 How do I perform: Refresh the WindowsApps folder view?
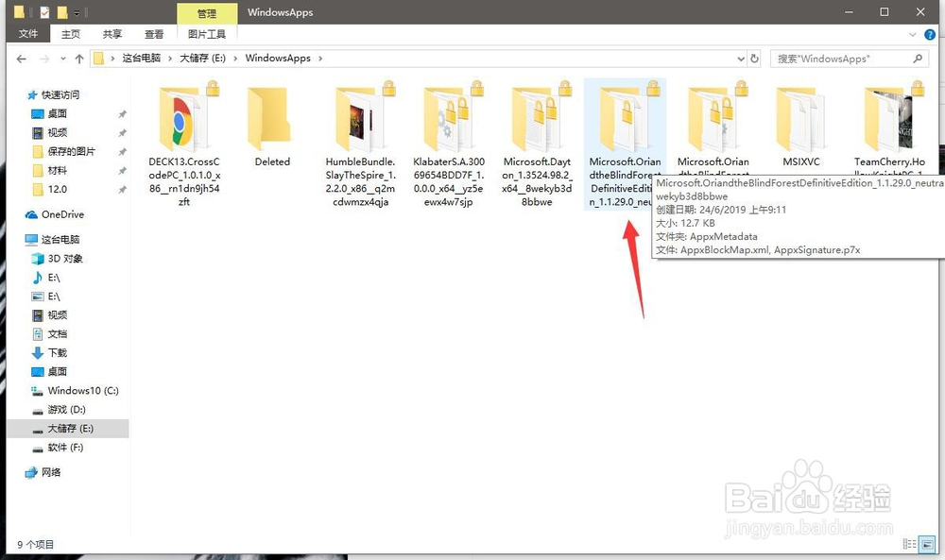tap(754, 59)
